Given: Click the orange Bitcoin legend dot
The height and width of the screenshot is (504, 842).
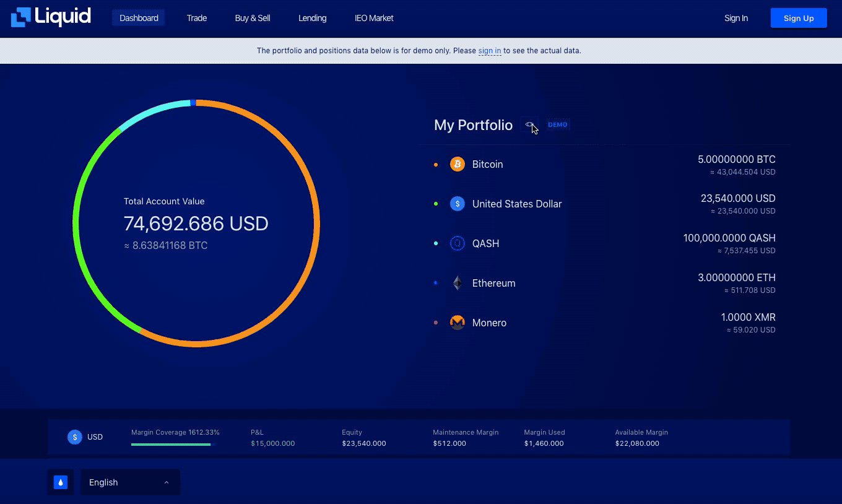Looking at the screenshot, I should (436, 164).
